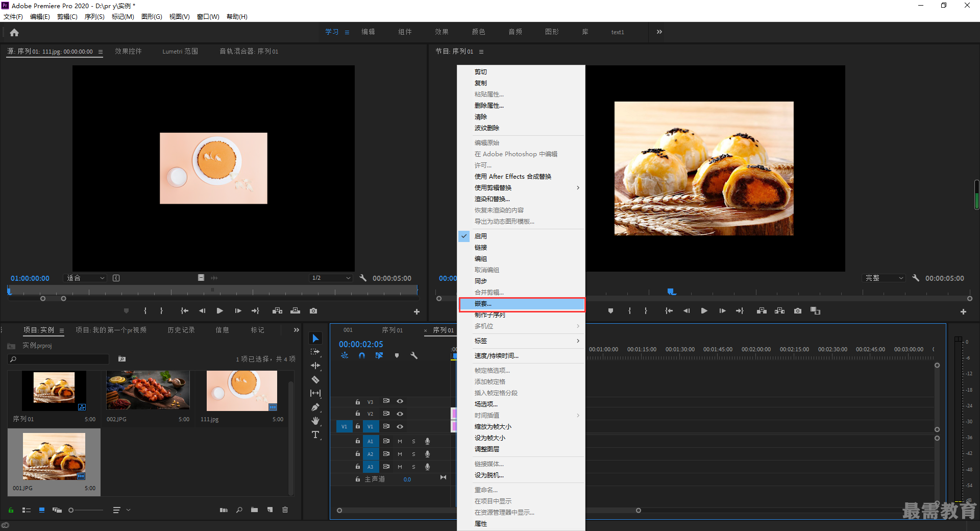This screenshot has width=980, height=531.
Task: Select the Selection tool arrow
Action: [315, 339]
